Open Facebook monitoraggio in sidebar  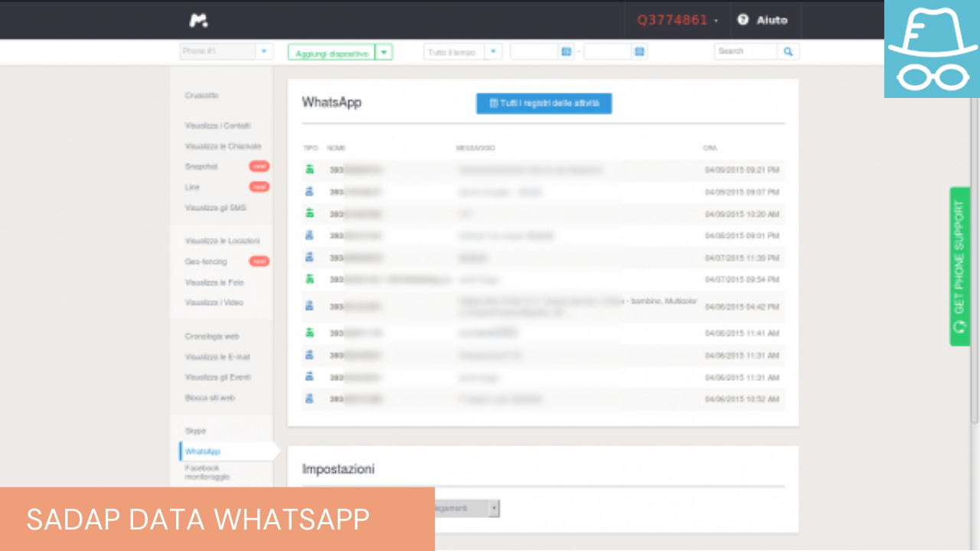pyautogui.click(x=207, y=472)
